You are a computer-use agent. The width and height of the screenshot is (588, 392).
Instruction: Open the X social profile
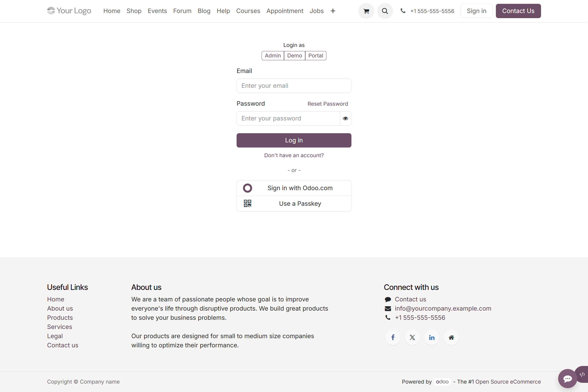coord(412,337)
